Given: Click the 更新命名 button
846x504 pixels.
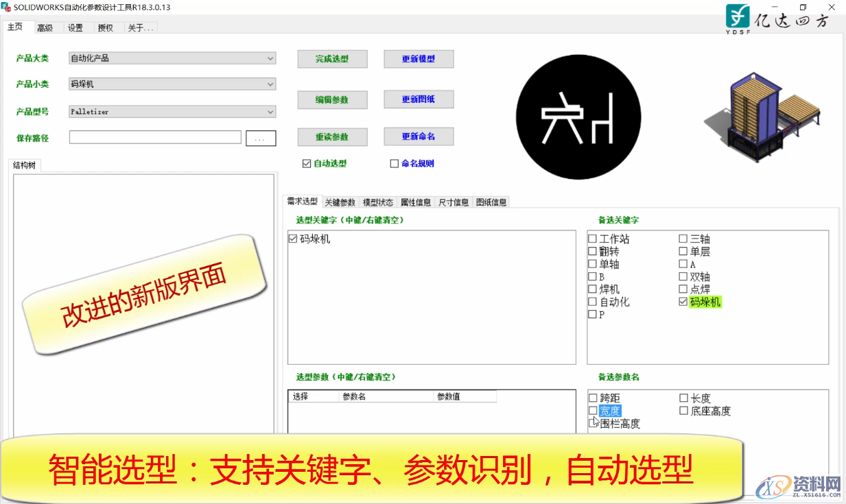Looking at the screenshot, I should 419,136.
